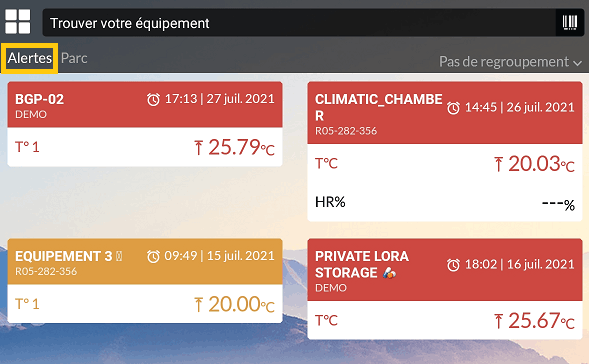Tap the barcode scanner icon

coord(569,23)
